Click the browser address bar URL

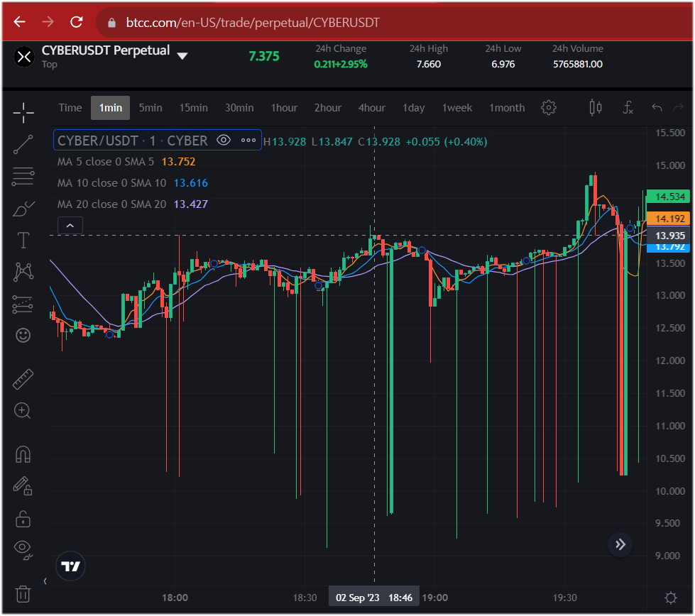point(252,22)
